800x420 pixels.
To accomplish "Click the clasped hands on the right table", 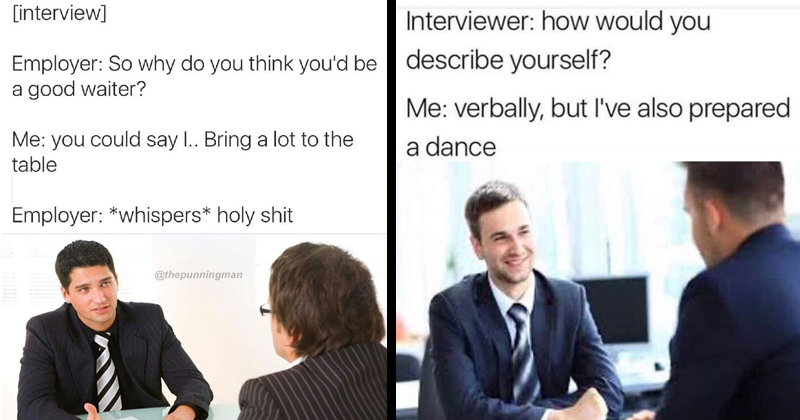I will point(582,407).
